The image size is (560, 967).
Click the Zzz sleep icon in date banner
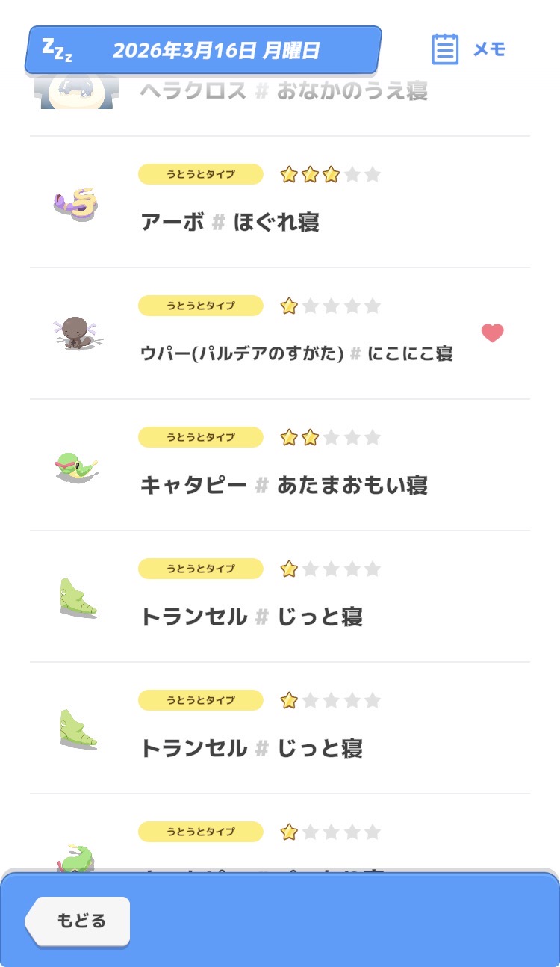pos(56,50)
